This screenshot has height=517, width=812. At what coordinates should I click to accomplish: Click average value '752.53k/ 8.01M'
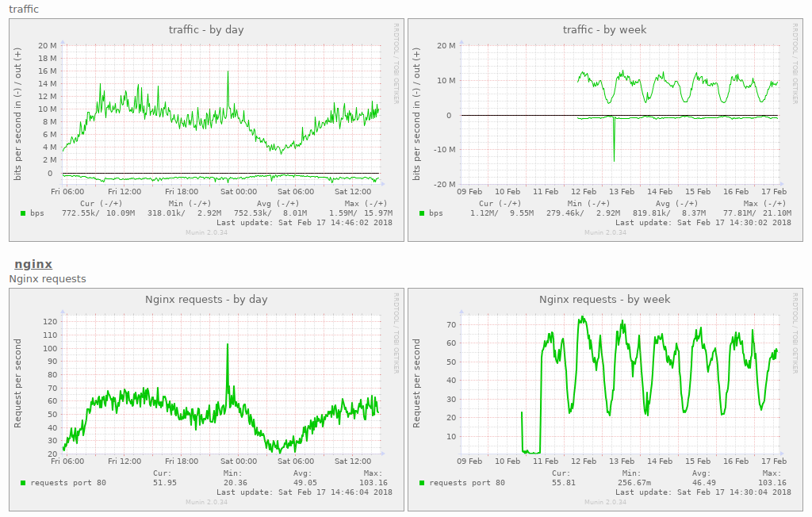270,213
